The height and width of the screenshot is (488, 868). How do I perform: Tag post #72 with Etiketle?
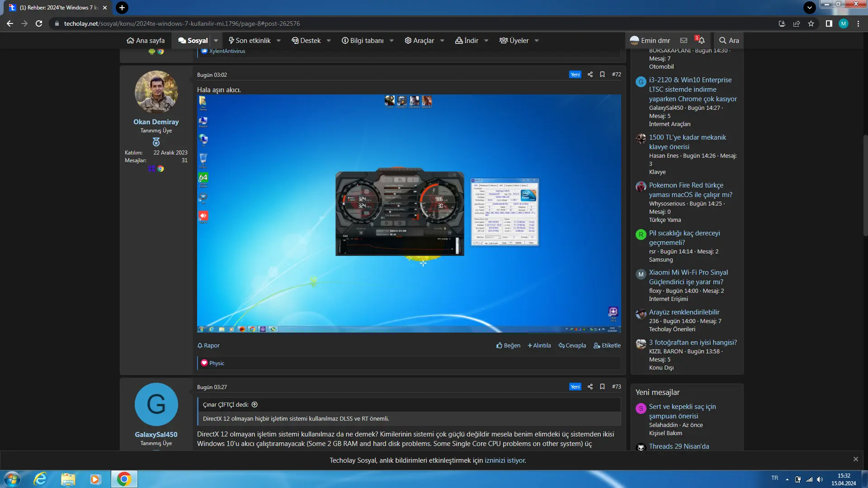tap(607, 346)
